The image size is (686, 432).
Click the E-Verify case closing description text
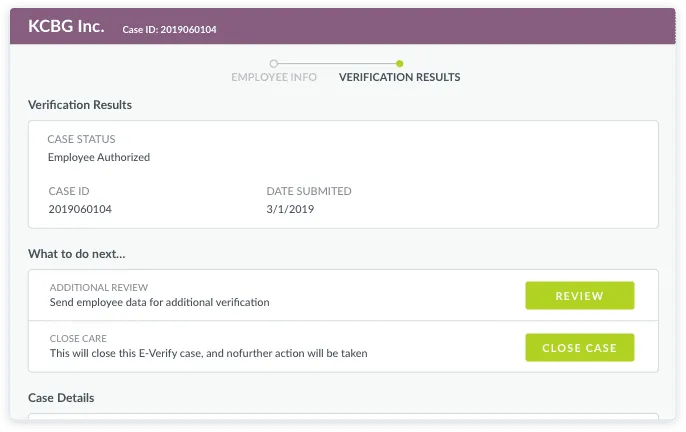[208, 353]
